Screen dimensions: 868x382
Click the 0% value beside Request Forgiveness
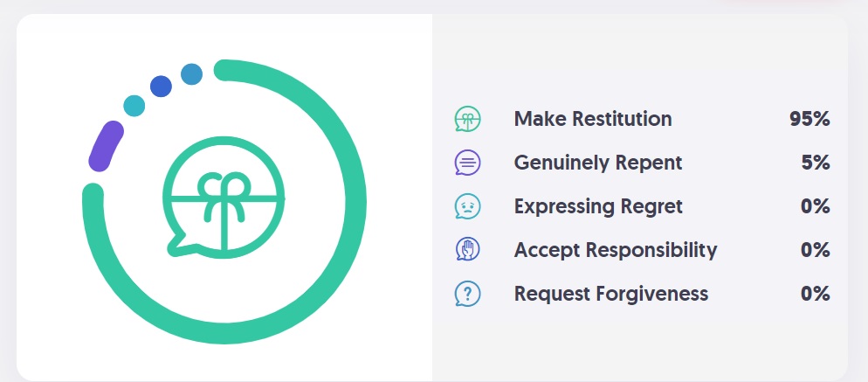point(816,294)
